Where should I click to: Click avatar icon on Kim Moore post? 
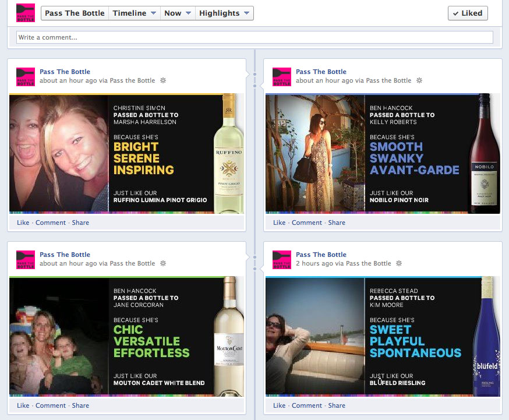282,260
